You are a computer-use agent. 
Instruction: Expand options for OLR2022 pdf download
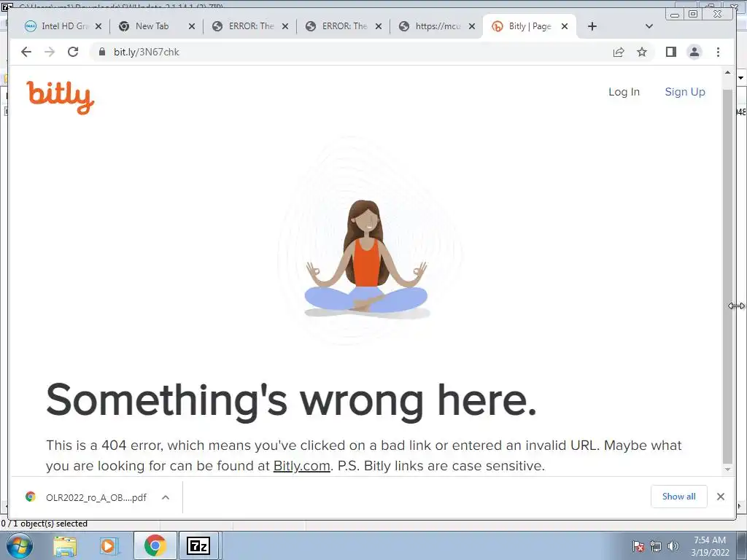[166, 497]
